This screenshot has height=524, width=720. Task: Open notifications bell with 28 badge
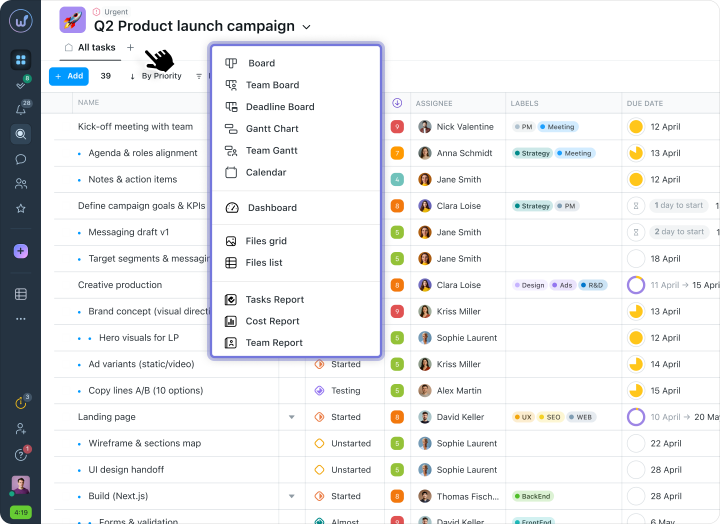[x=21, y=109]
